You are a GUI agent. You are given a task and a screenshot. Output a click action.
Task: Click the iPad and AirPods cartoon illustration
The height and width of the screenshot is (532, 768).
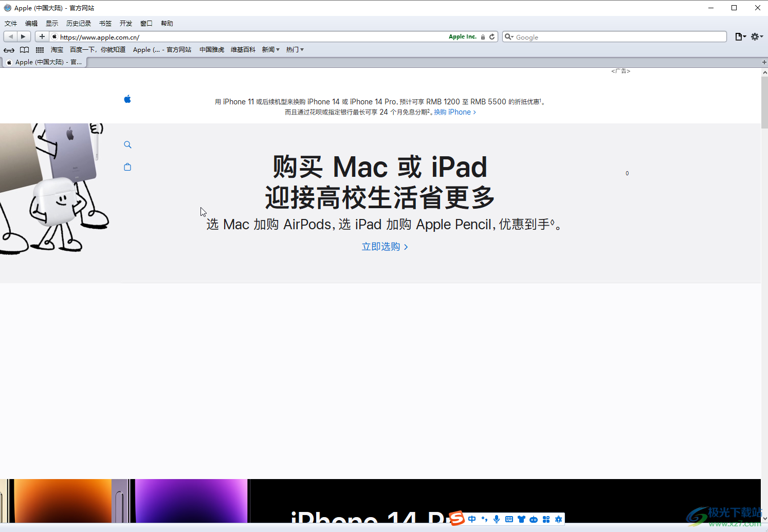(x=54, y=189)
